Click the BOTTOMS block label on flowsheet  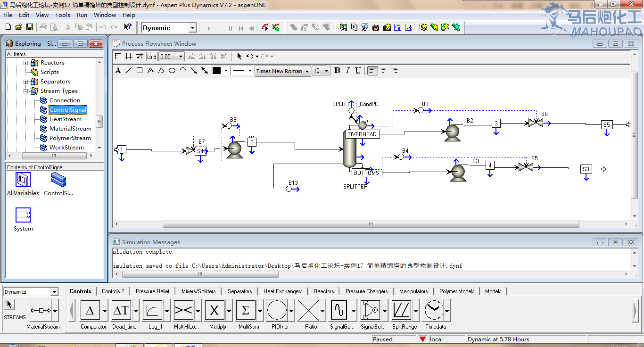point(366,173)
